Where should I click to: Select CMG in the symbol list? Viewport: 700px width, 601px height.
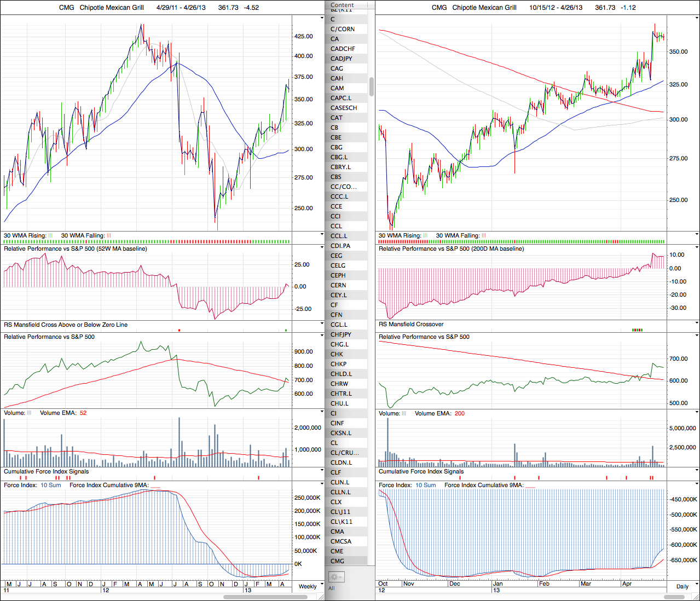pos(338,561)
